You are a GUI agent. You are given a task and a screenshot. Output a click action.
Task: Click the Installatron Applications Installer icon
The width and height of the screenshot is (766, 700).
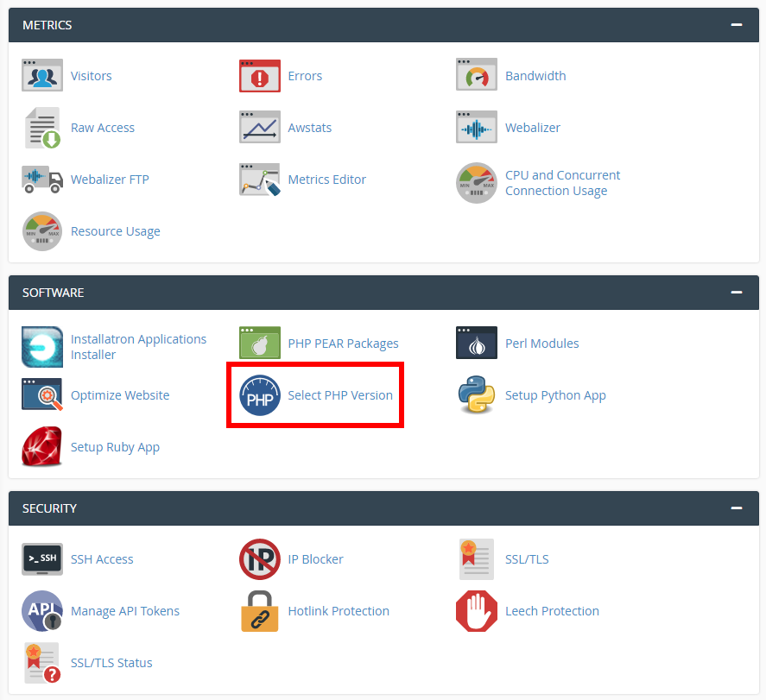41,347
